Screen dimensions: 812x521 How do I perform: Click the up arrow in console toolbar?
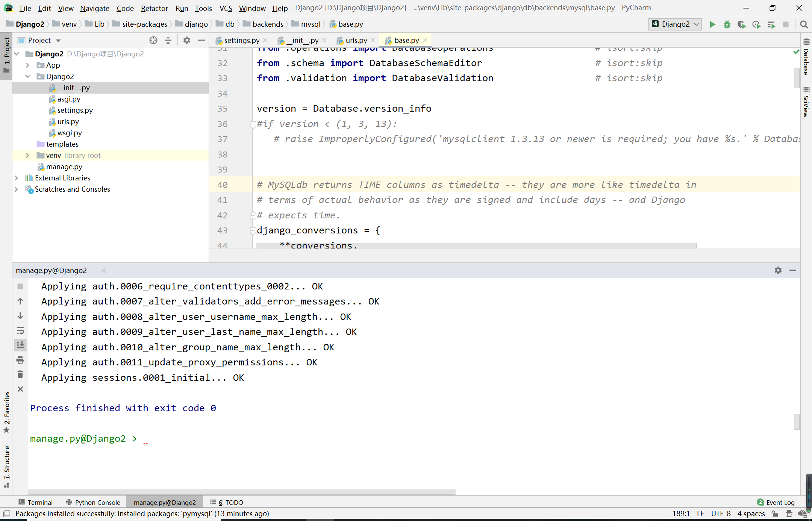[20, 301]
